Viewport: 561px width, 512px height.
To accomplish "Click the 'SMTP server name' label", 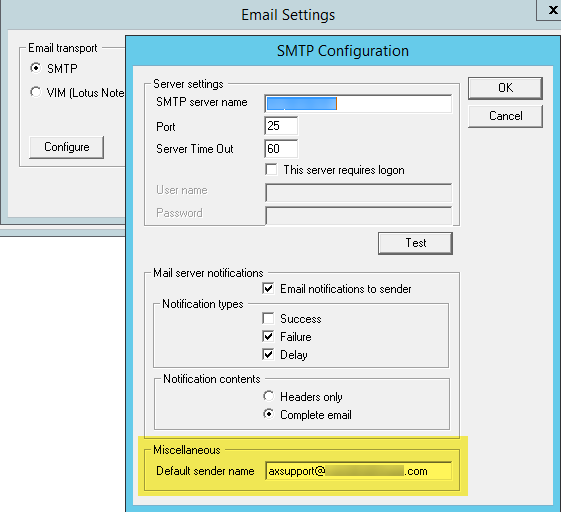I will [x=202, y=102].
